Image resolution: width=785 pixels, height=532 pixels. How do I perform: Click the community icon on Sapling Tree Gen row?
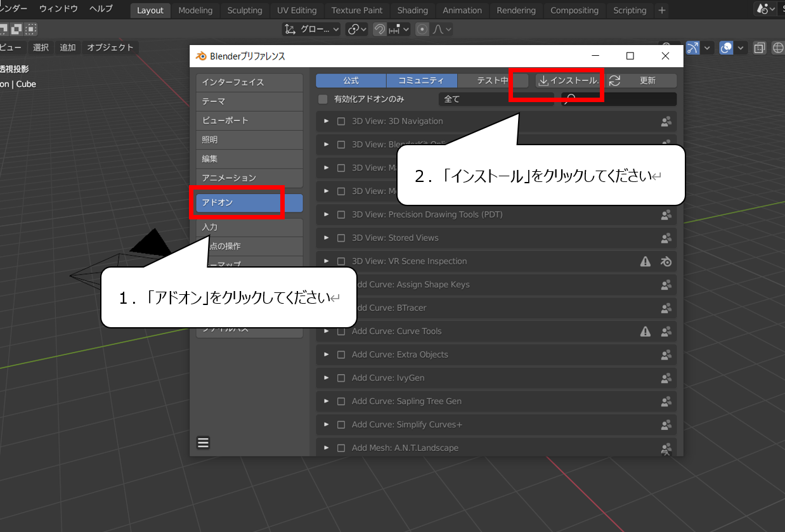coord(666,401)
